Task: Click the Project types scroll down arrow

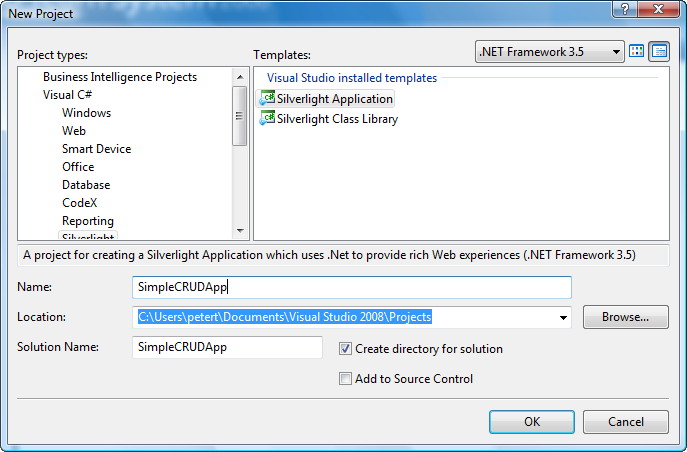Action: coord(240,230)
